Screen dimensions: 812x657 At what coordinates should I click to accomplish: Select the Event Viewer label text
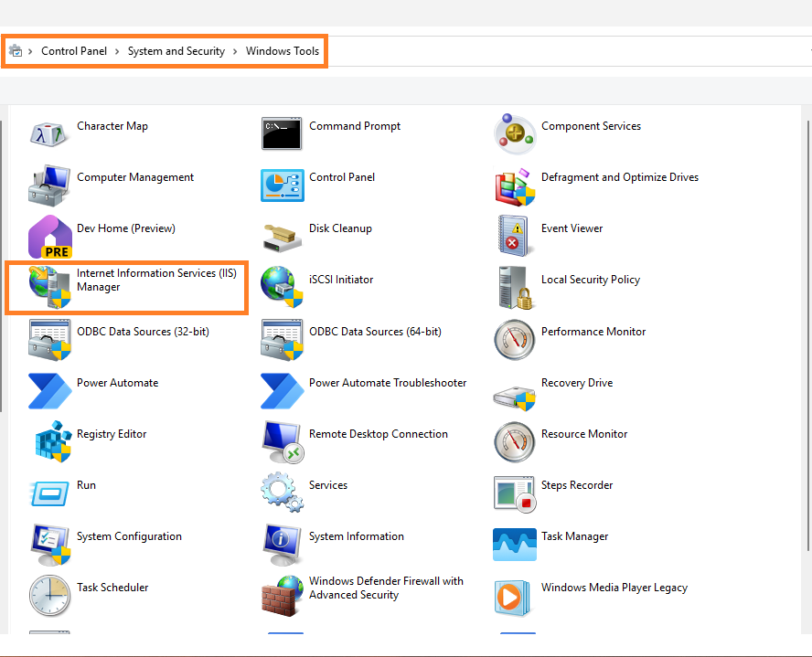tap(572, 228)
